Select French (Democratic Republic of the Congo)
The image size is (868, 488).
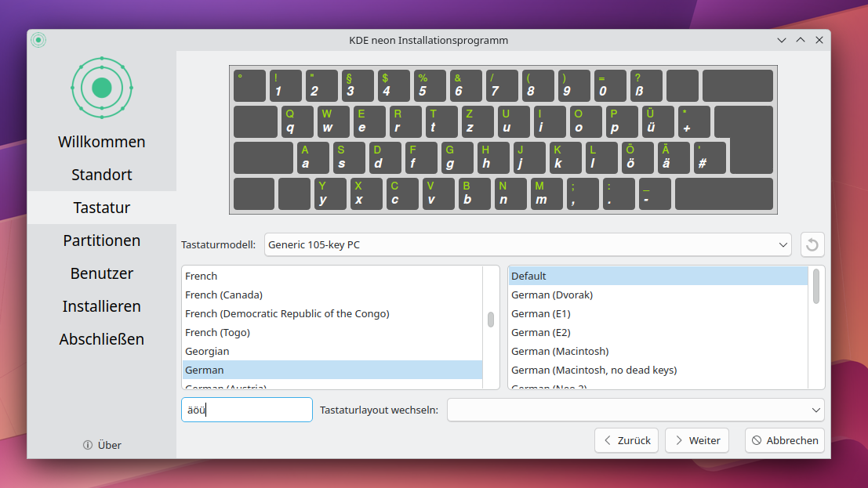pyautogui.click(x=332, y=313)
